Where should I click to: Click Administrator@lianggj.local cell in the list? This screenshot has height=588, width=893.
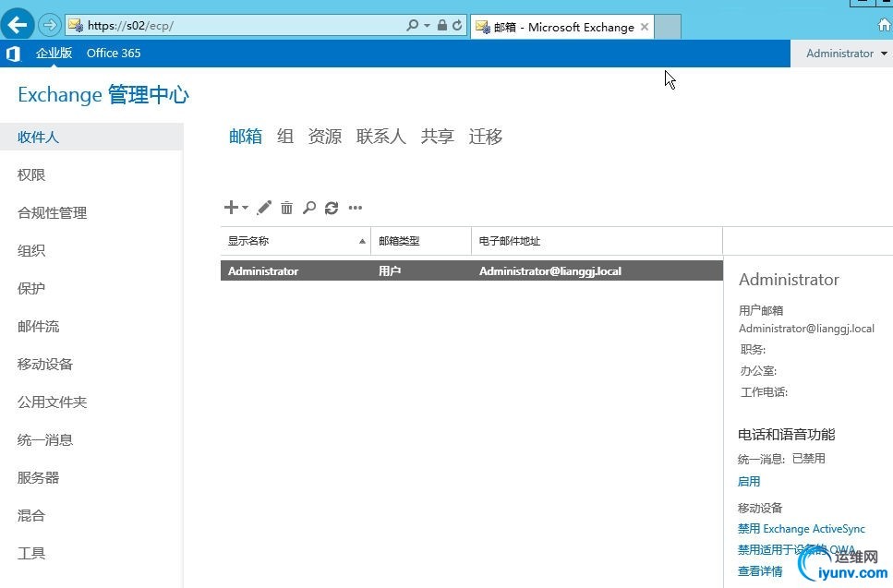click(x=550, y=271)
